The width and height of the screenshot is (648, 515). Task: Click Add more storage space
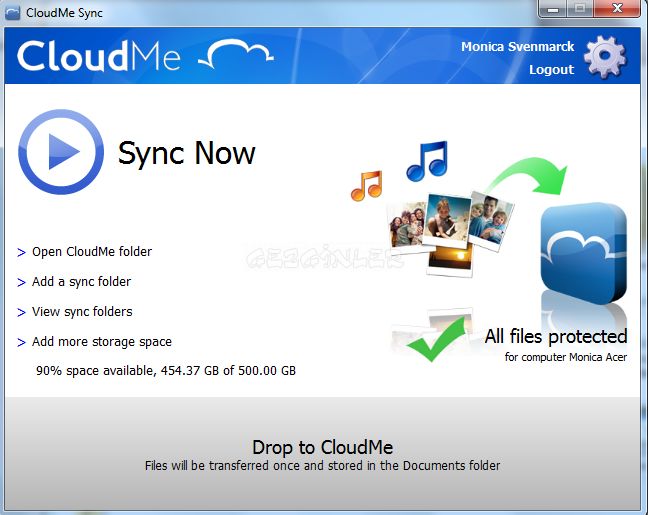click(102, 342)
